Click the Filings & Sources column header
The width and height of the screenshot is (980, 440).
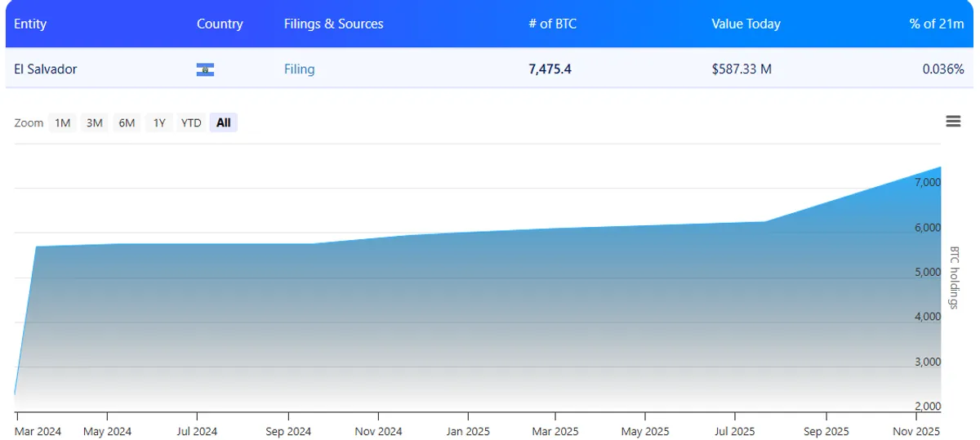tap(334, 24)
